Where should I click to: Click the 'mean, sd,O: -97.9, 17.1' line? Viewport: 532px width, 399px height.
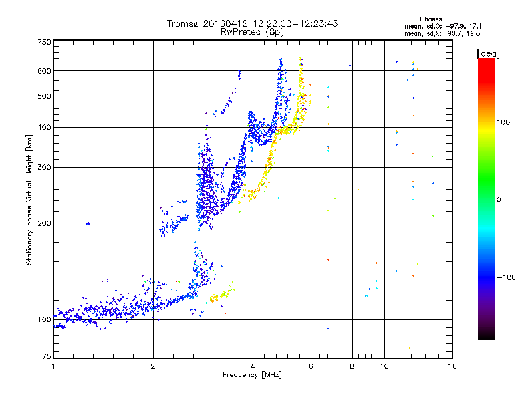click(443, 26)
